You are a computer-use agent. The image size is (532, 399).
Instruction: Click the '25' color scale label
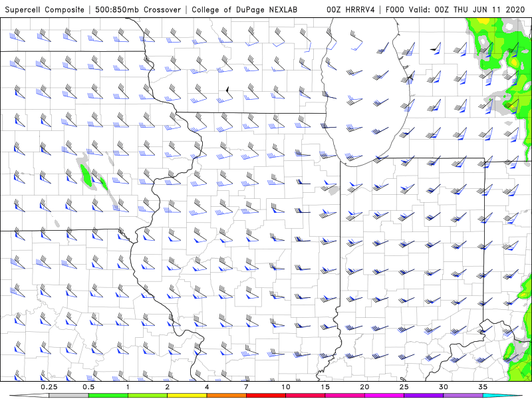(x=404, y=387)
